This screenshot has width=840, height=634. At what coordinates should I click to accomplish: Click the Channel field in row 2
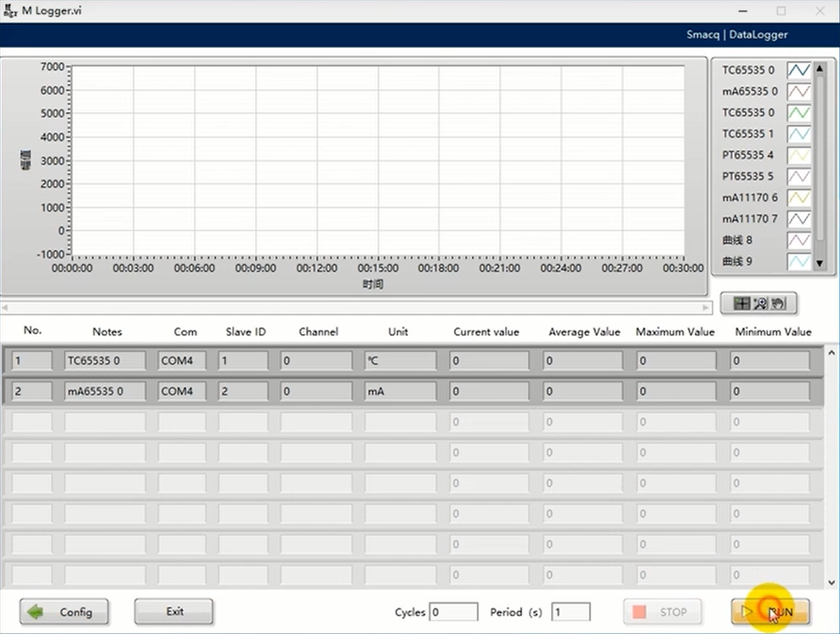pos(316,392)
